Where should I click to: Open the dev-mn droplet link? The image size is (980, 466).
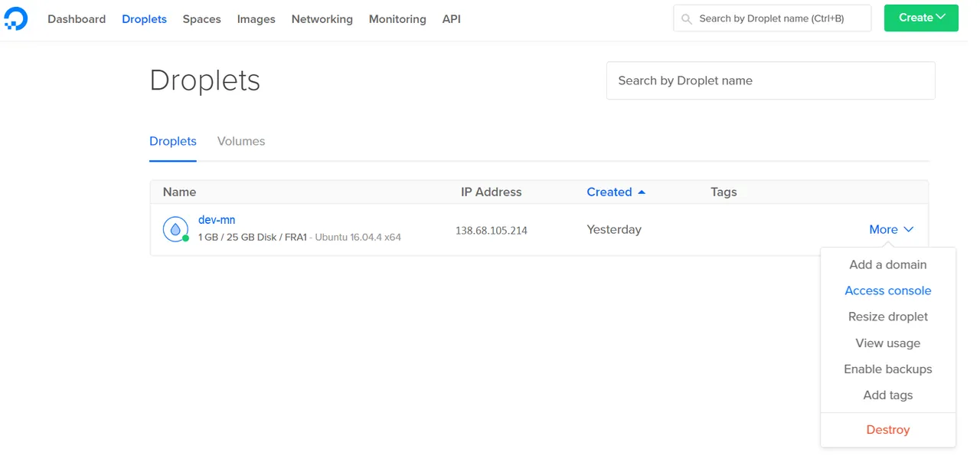[x=217, y=220]
